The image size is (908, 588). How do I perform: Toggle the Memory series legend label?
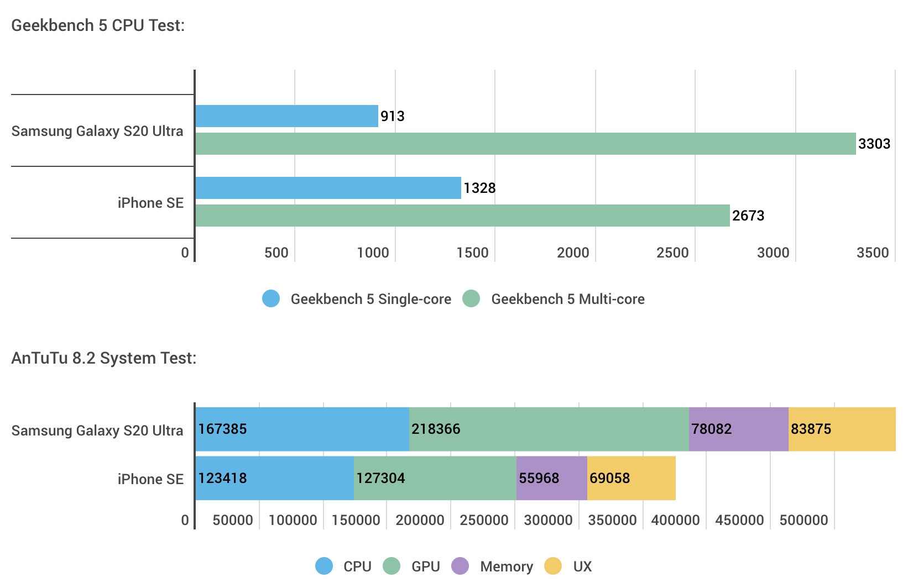507,566
